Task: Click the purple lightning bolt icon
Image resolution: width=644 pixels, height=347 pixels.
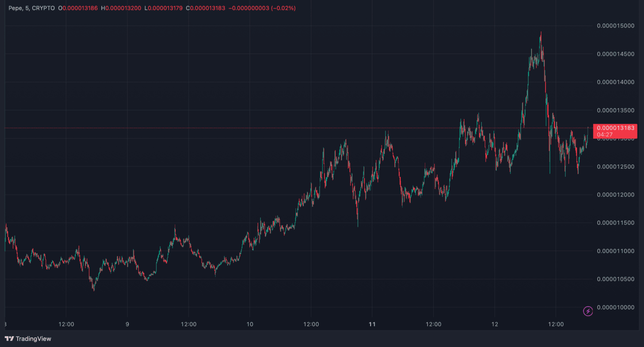Action: pyautogui.click(x=588, y=311)
